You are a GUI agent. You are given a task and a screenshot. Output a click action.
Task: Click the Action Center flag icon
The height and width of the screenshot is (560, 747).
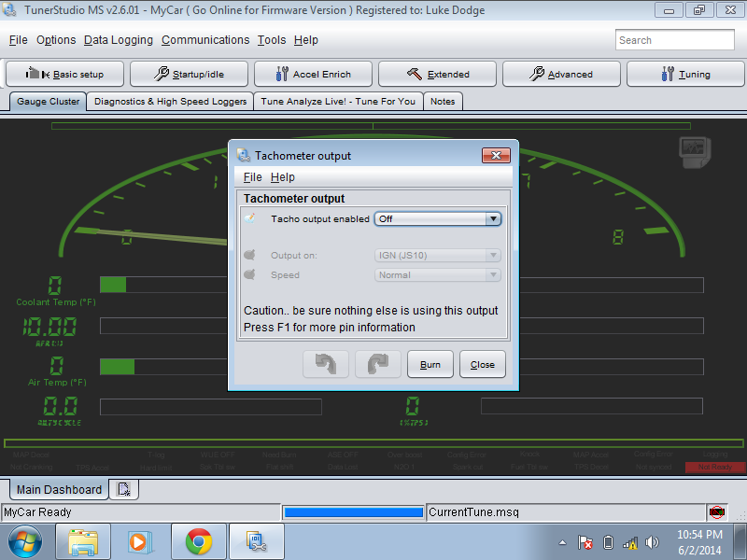585,542
